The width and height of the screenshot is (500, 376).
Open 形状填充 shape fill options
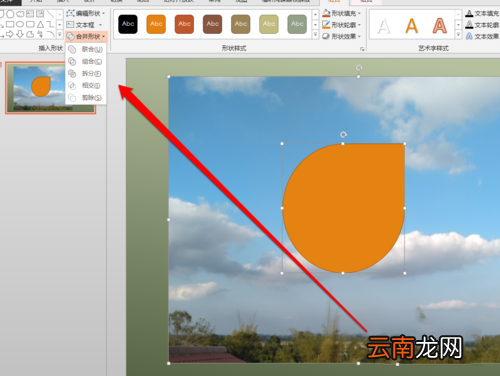click(x=342, y=13)
